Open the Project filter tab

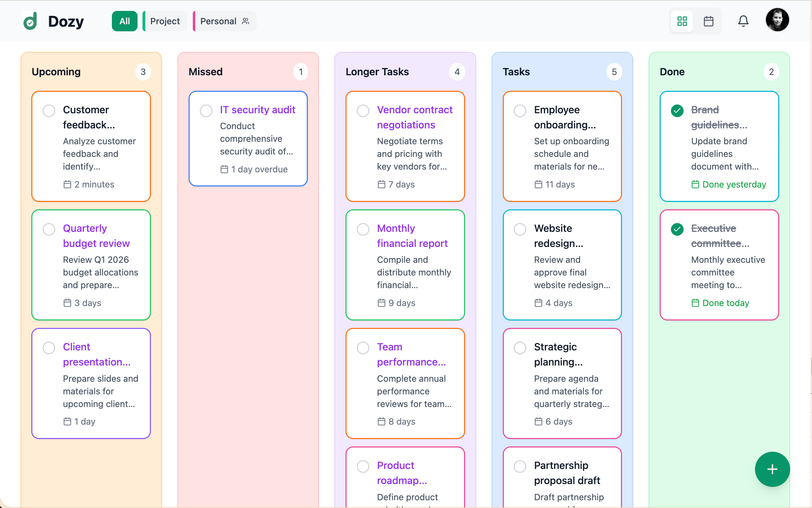[x=164, y=21]
